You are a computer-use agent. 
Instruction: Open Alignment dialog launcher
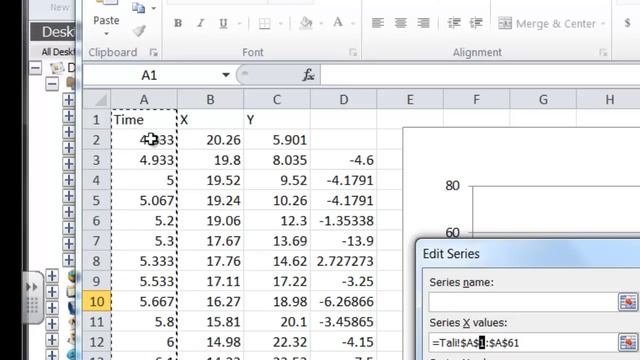click(603, 52)
